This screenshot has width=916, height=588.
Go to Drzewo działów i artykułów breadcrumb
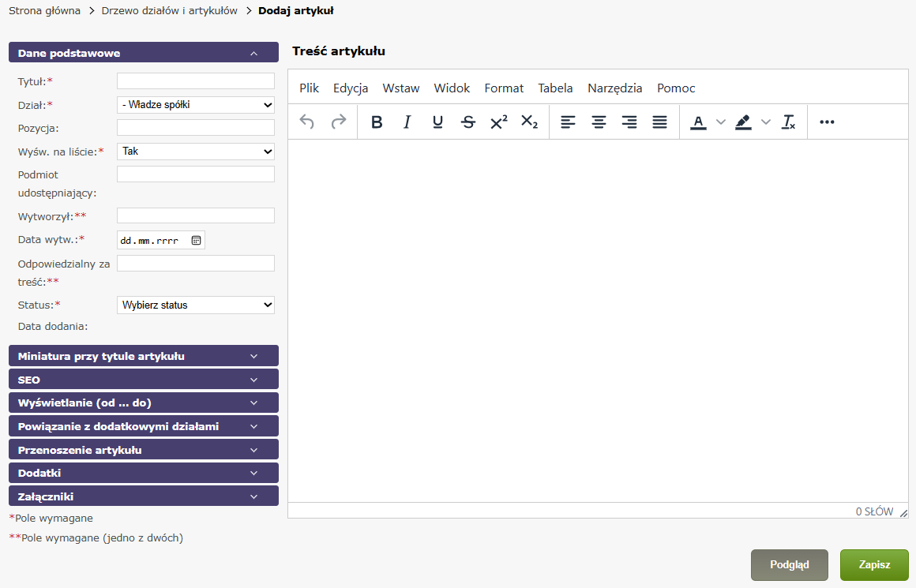170,11
